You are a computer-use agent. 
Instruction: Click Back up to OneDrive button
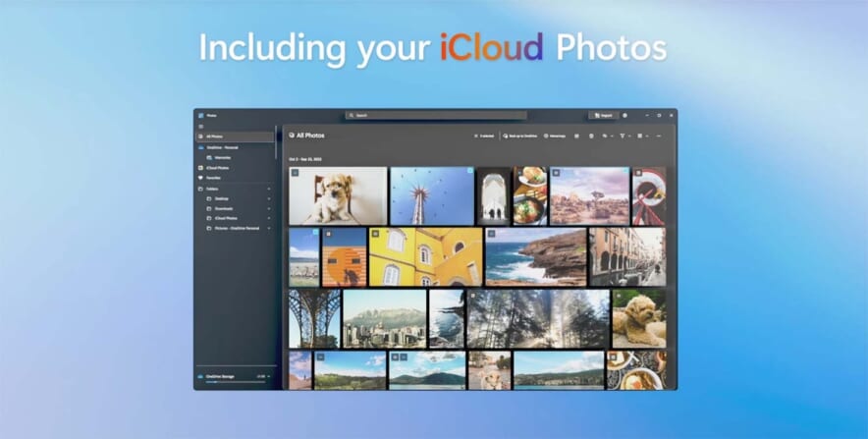[x=519, y=136]
